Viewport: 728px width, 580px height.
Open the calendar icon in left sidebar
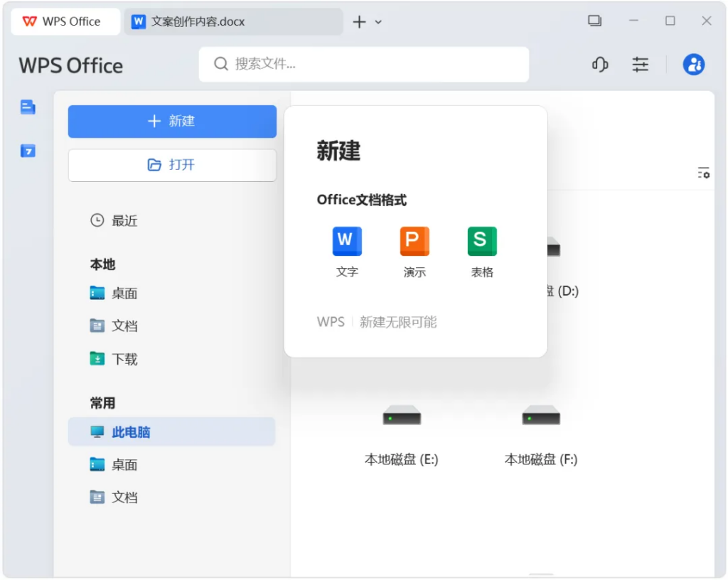(28, 151)
